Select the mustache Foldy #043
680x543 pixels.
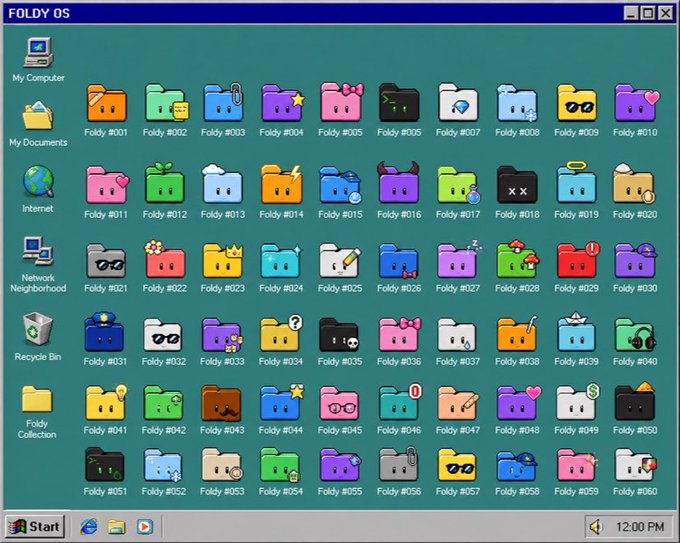(221, 403)
